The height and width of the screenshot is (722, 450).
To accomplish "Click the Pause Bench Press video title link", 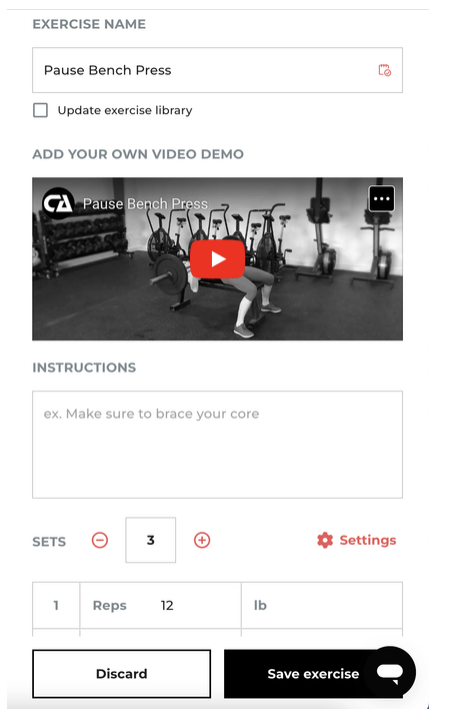I will click(x=145, y=204).
